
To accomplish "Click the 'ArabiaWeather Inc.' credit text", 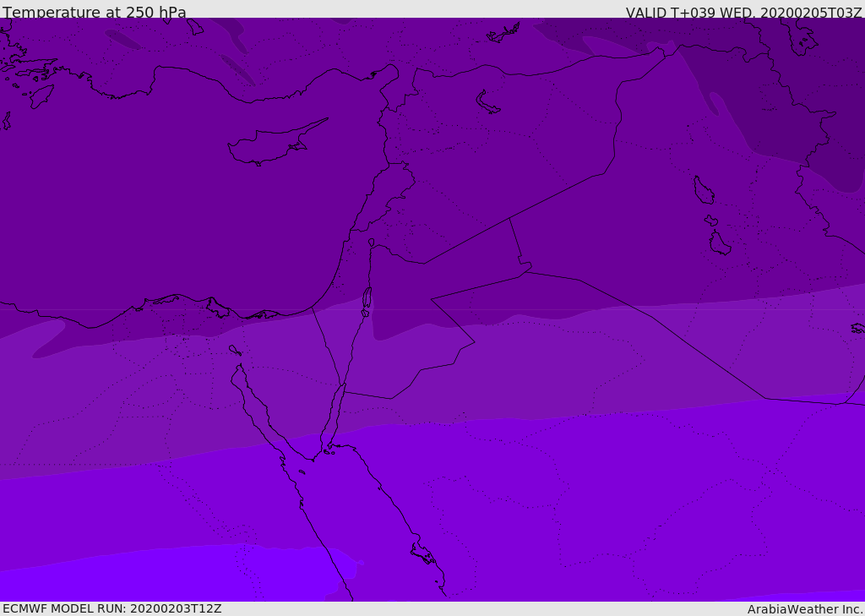I will 805,609.
